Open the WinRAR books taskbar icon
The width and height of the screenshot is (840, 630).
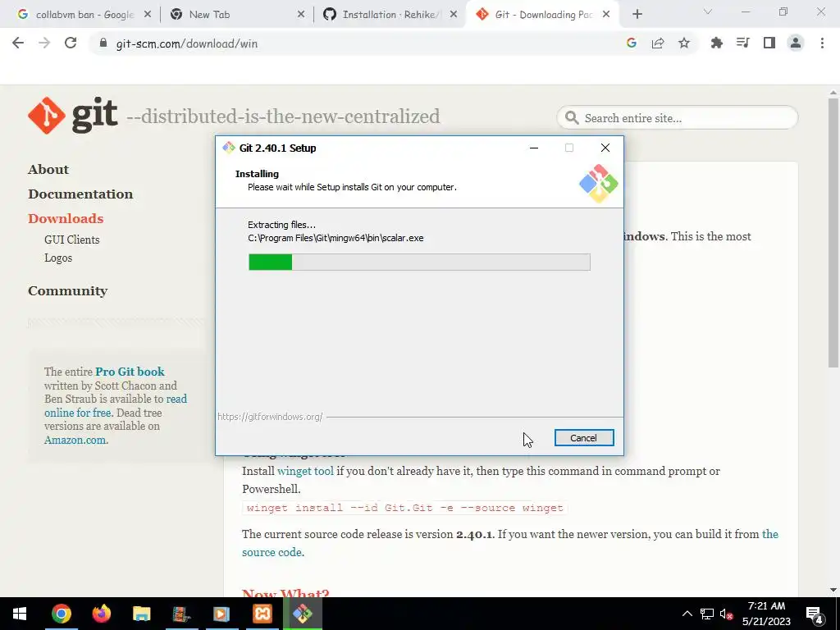(x=181, y=614)
